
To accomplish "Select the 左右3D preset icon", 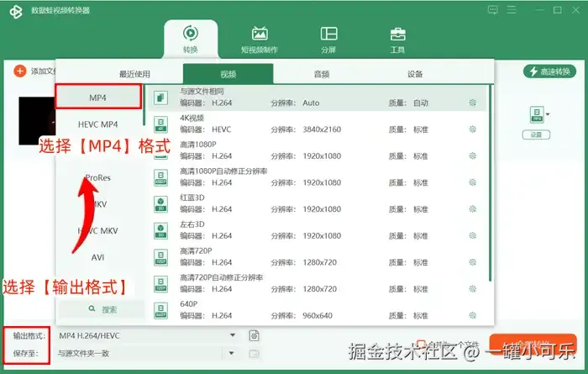I will (161, 230).
